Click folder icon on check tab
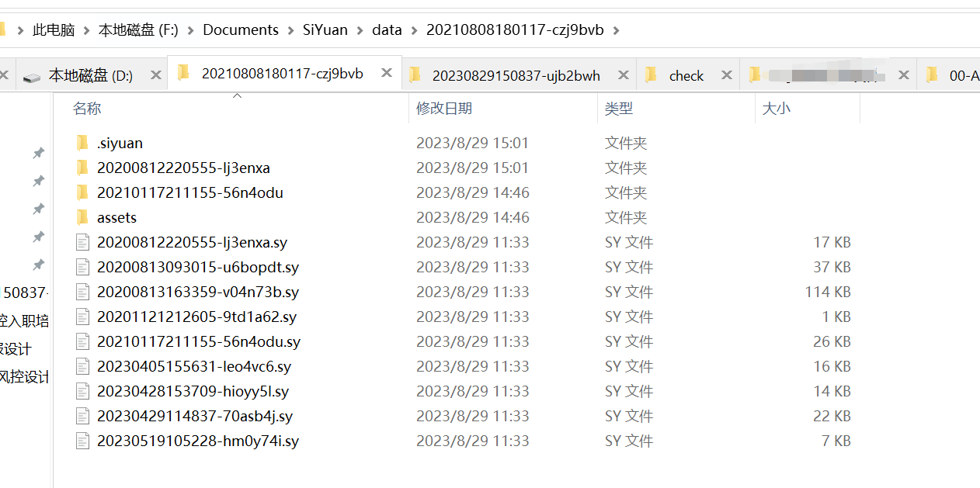980x488 pixels. (x=652, y=74)
